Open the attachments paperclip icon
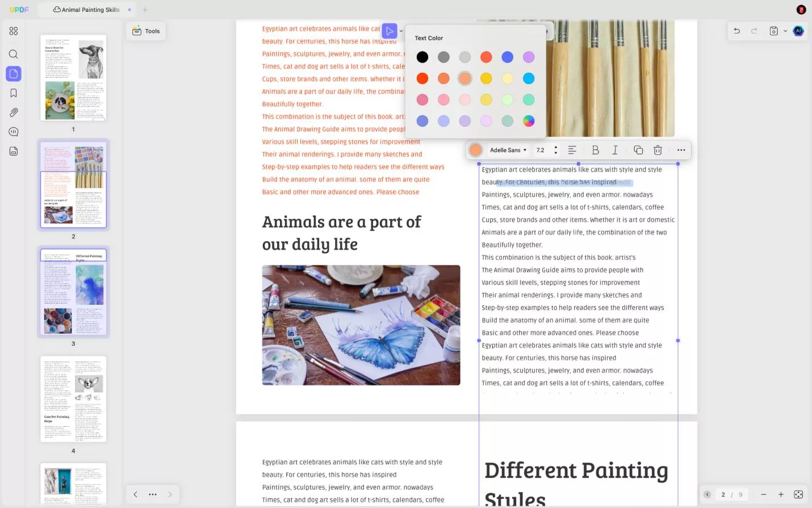Screen dimensions: 812x508 pos(14,112)
